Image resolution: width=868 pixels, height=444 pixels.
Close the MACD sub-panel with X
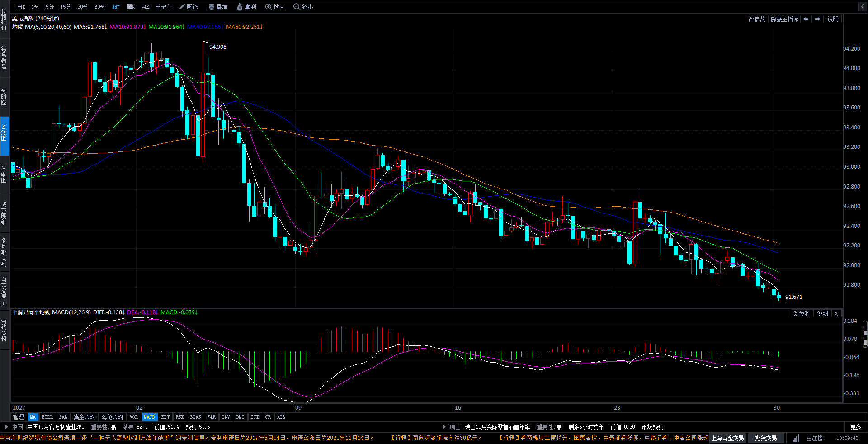836,313
